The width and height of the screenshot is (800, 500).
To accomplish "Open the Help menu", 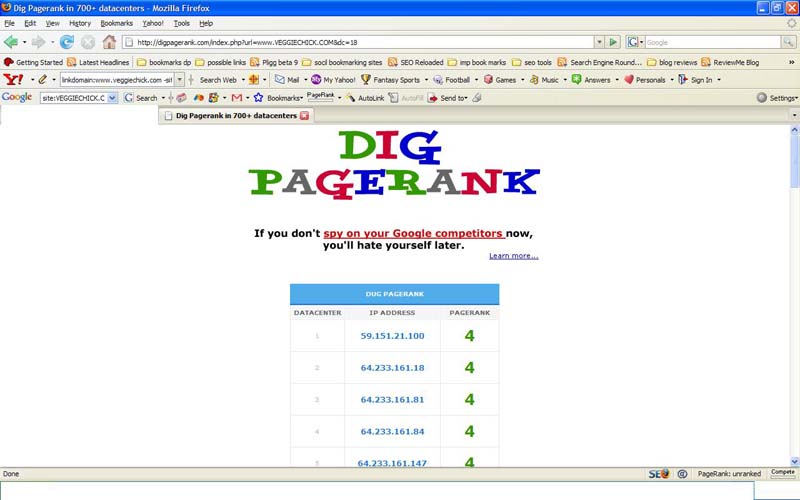I will (206, 23).
